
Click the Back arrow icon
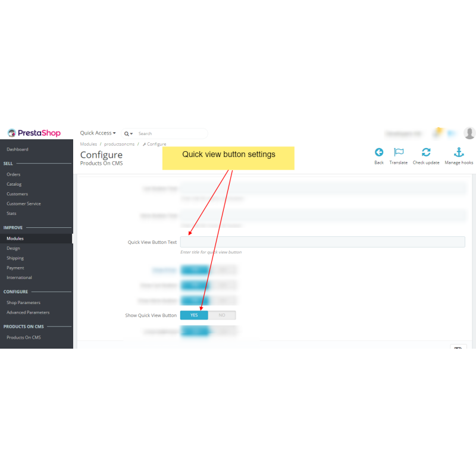tap(379, 152)
